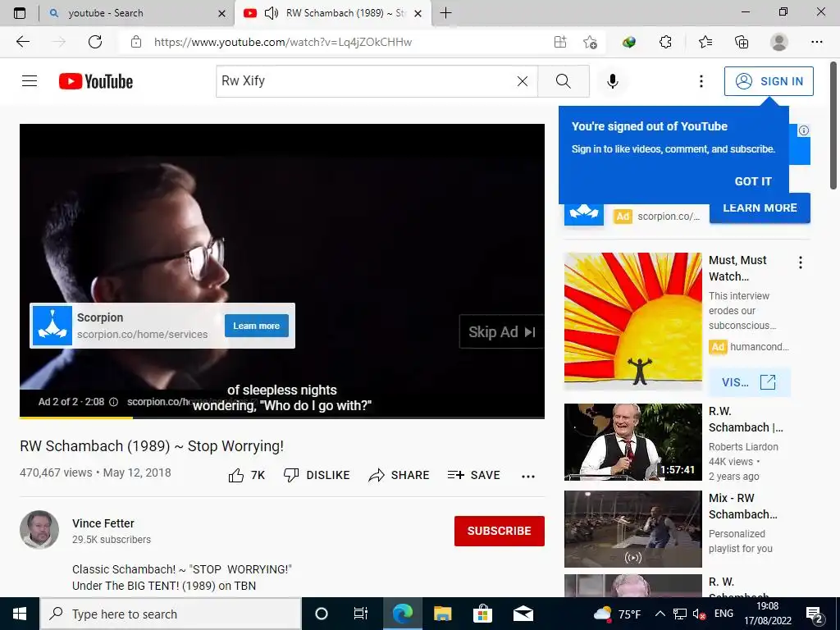Subscribe to Vince Fetter channel
The height and width of the screenshot is (630, 840).
point(500,531)
